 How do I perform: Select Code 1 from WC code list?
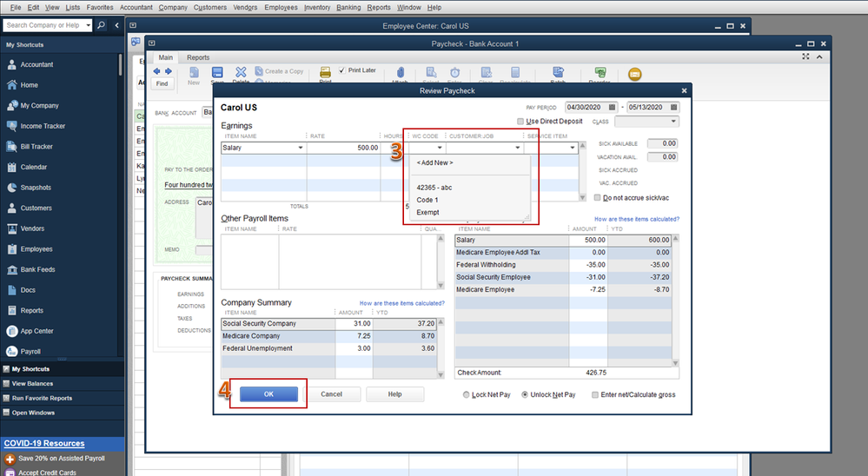click(427, 200)
